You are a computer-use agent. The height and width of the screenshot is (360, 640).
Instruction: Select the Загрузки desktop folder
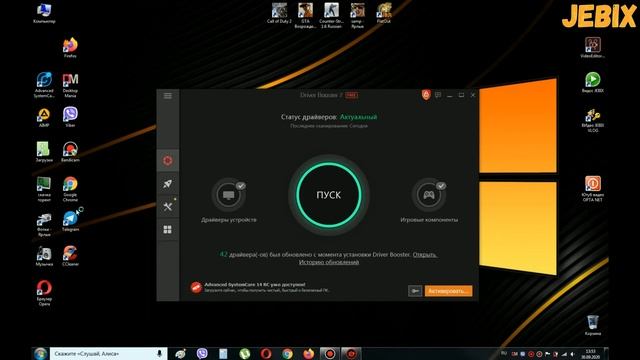[44, 152]
